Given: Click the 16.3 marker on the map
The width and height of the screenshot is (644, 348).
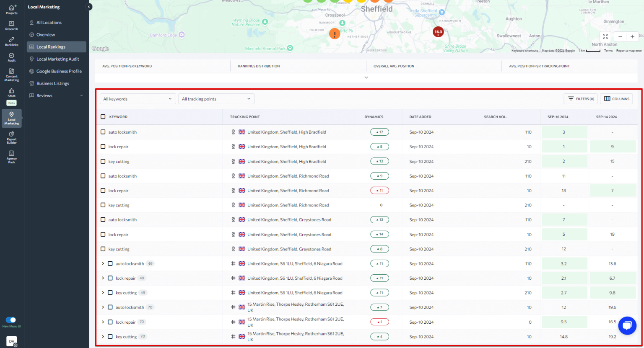Looking at the screenshot, I should click(x=438, y=31).
